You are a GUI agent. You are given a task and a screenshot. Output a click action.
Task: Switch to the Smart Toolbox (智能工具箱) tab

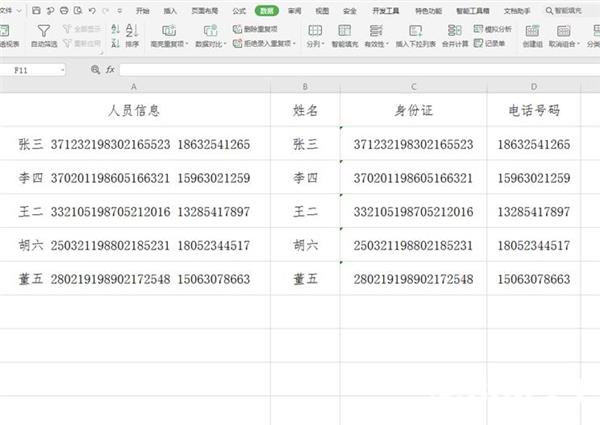[473, 11]
